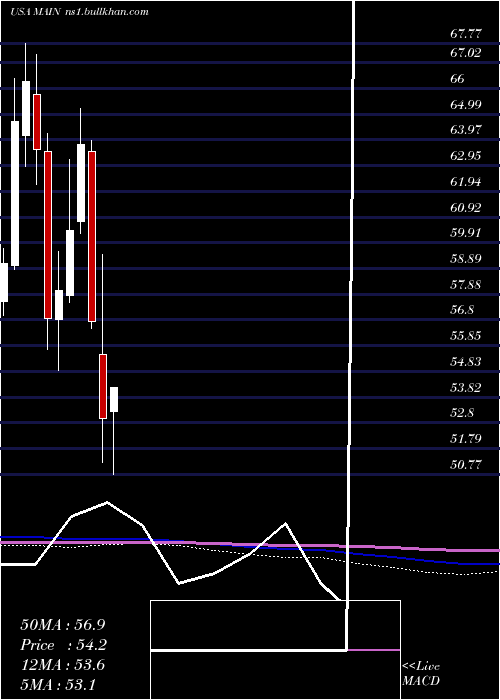This screenshot has width=500, height=700.
Task: Click the 61.94 price level label
Action: [466, 182]
